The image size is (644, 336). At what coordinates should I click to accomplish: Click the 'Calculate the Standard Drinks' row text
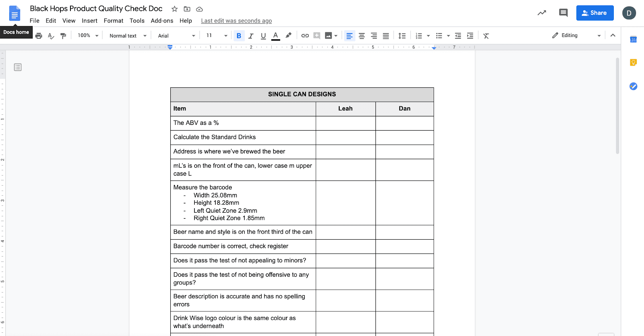[215, 137]
